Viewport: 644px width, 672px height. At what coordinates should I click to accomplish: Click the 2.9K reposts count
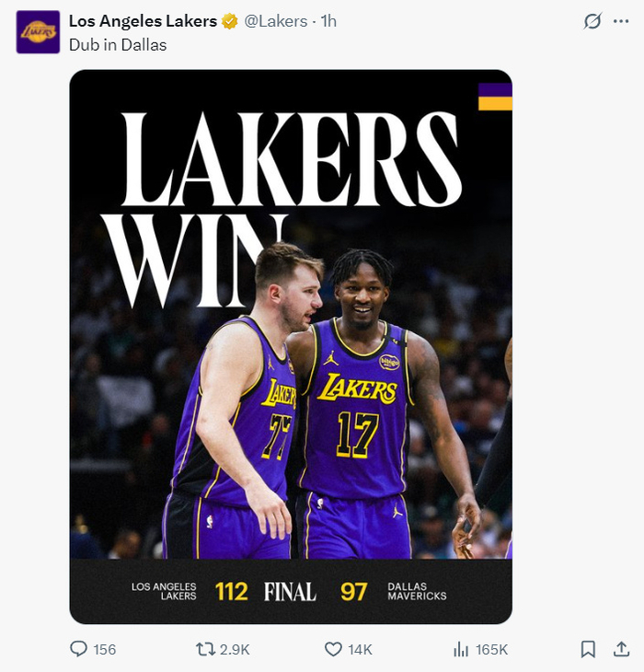pos(235,649)
